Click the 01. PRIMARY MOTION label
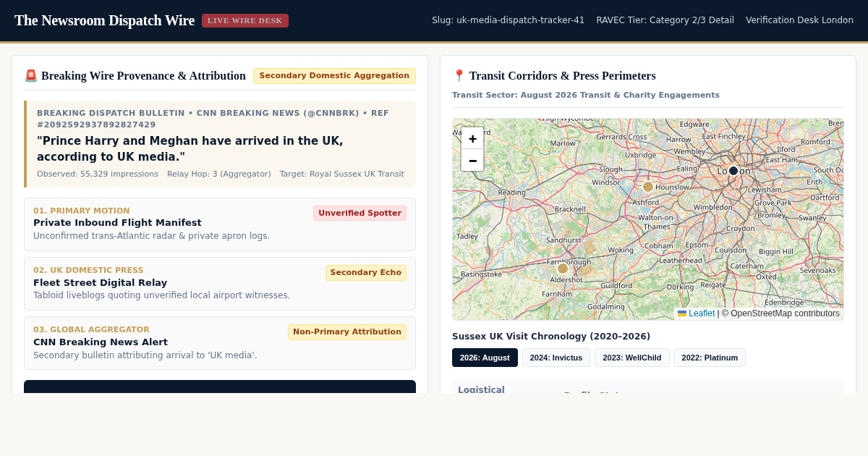Image resolution: width=868 pixels, height=456 pixels. (82, 211)
